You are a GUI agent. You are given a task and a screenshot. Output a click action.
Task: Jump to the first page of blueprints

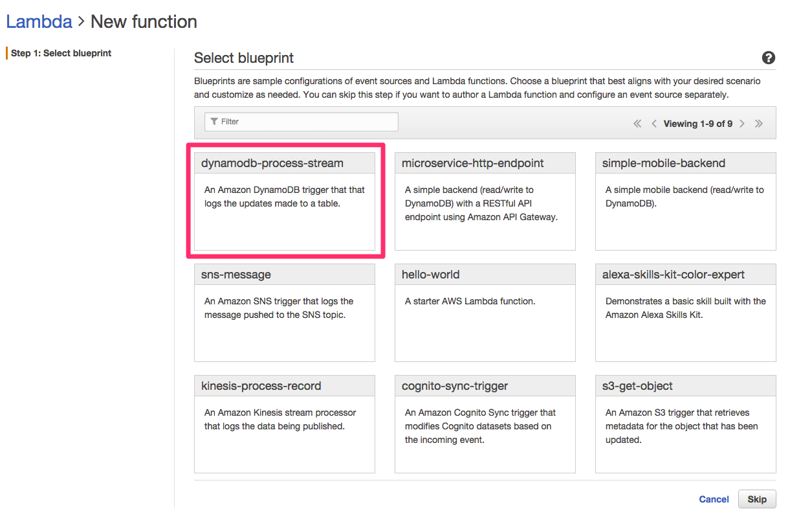tap(637, 123)
